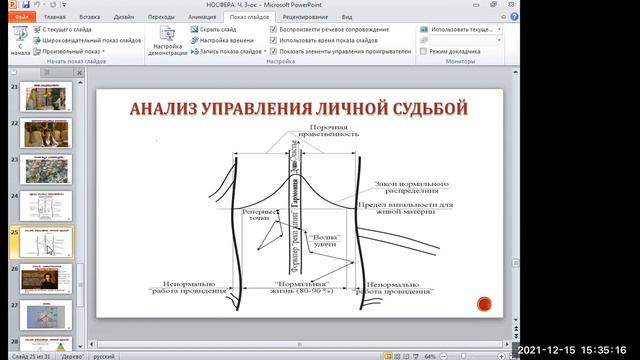The image size is (640, 360).
Task: Expand quick access toolbar customize arrow
Action: pos(64,5)
